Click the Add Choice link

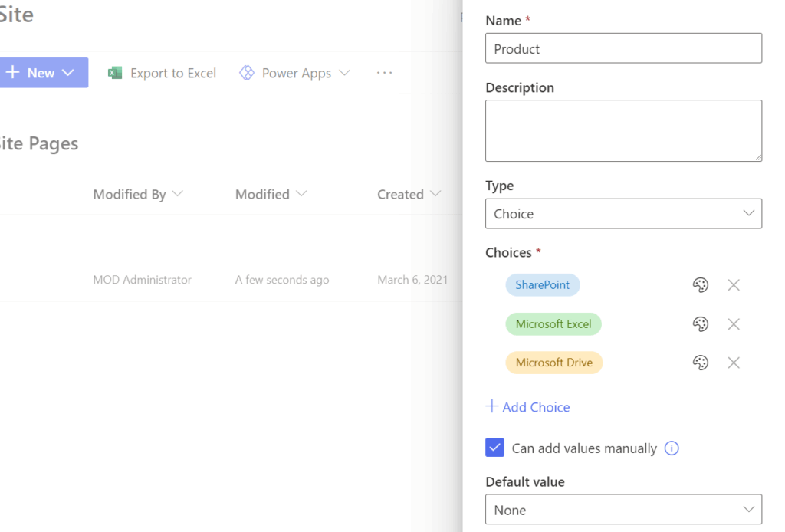pos(527,407)
